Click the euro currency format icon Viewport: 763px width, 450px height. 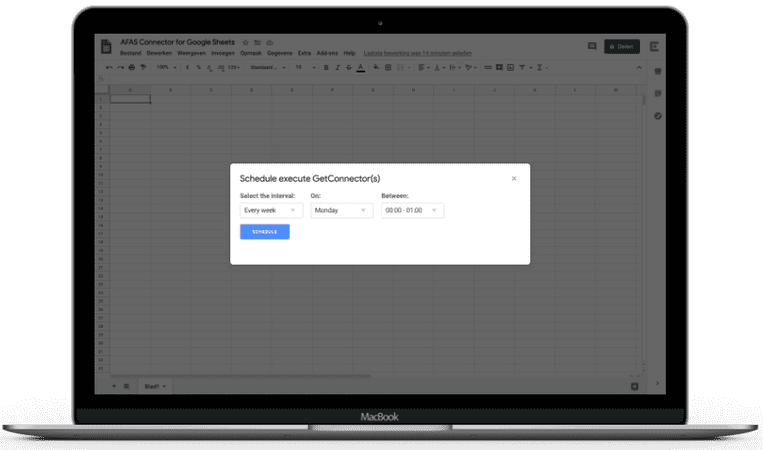187,68
